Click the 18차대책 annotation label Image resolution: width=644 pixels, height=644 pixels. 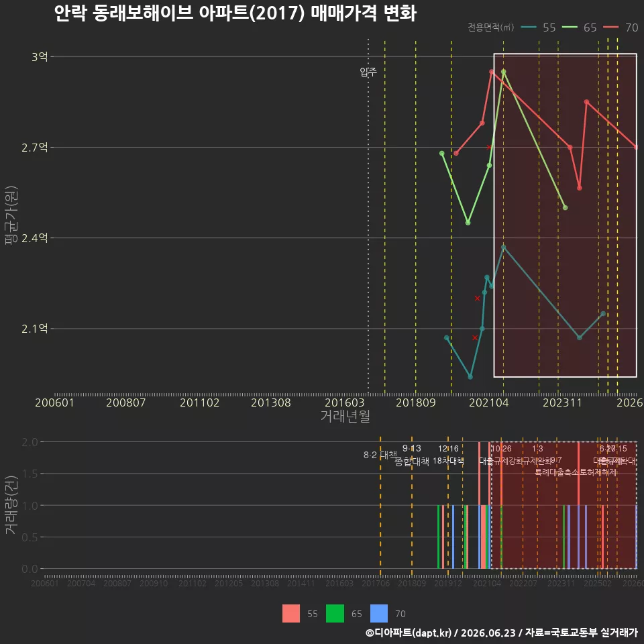point(448,461)
